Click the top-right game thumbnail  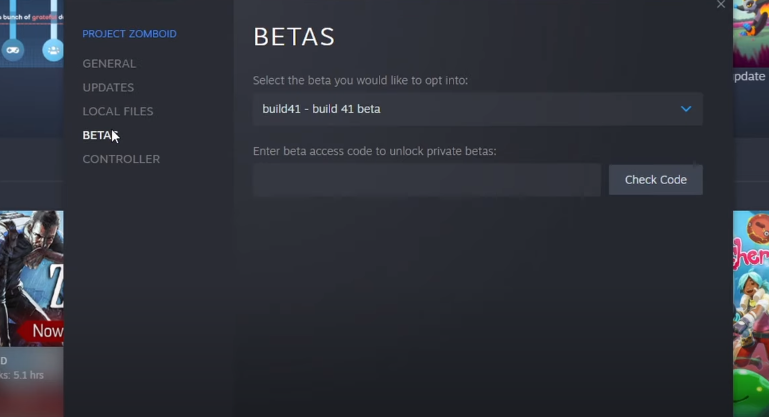pyautogui.click(x=751, y=33)
